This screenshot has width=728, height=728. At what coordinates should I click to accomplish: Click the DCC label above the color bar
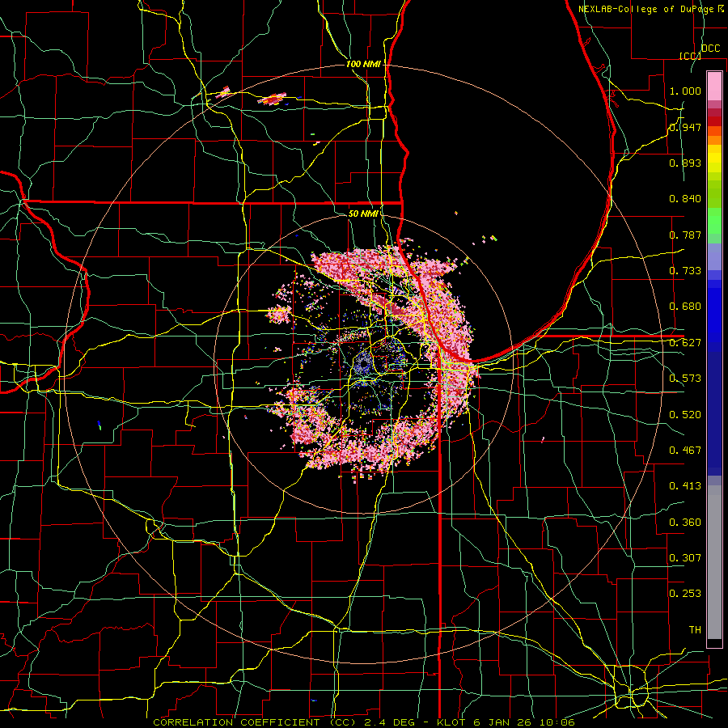tap(710, 49)
